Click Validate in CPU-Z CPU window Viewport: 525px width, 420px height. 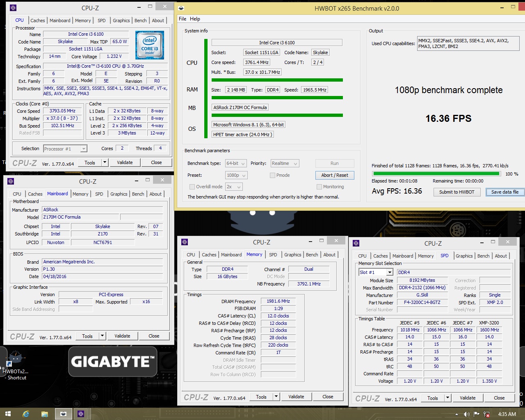pyautogui.click(x=125, y=162)
